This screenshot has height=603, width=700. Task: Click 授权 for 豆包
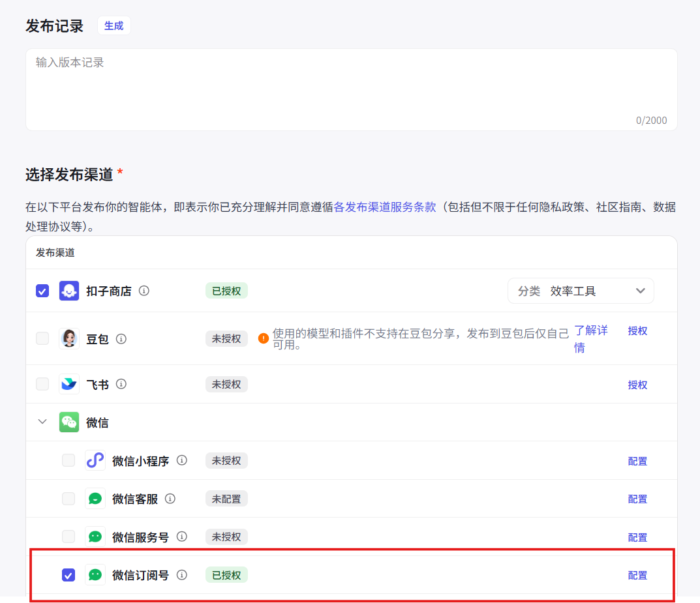tap(637, 331)
